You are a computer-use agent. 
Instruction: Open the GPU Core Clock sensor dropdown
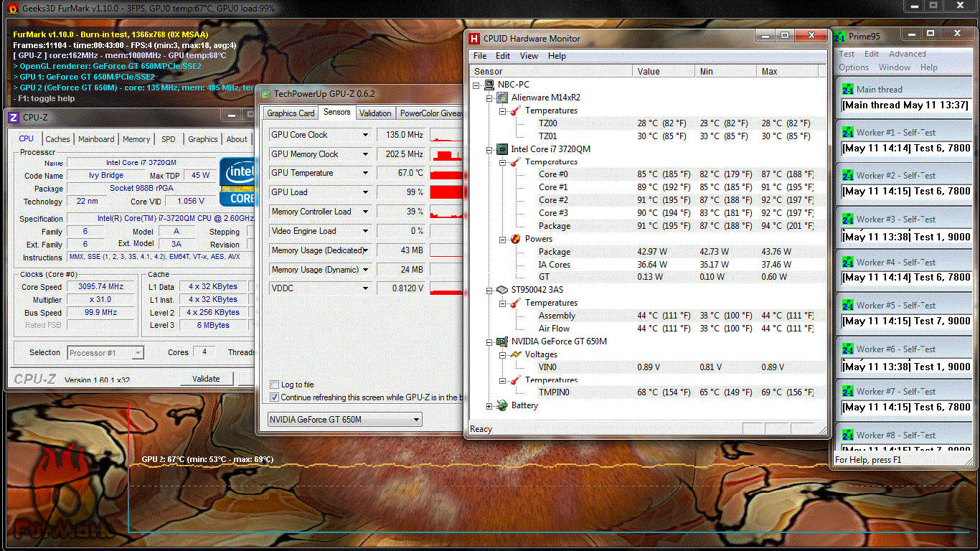[x=365, y=135]
